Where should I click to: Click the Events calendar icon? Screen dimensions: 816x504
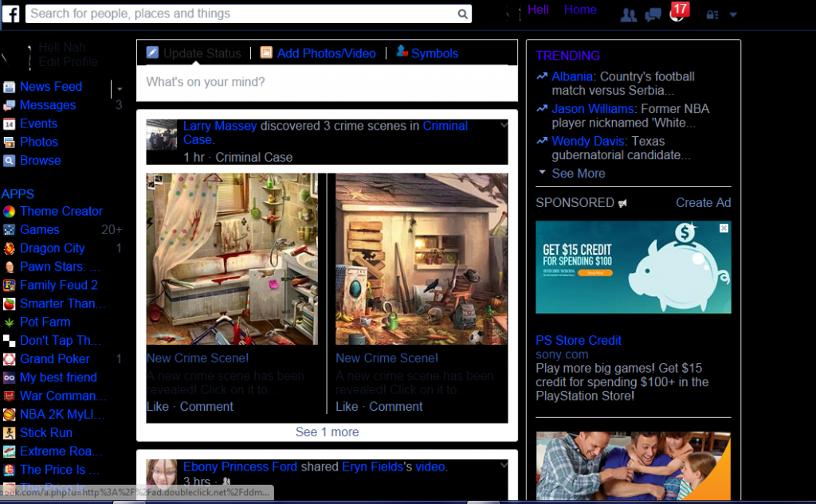pos(9,123)
